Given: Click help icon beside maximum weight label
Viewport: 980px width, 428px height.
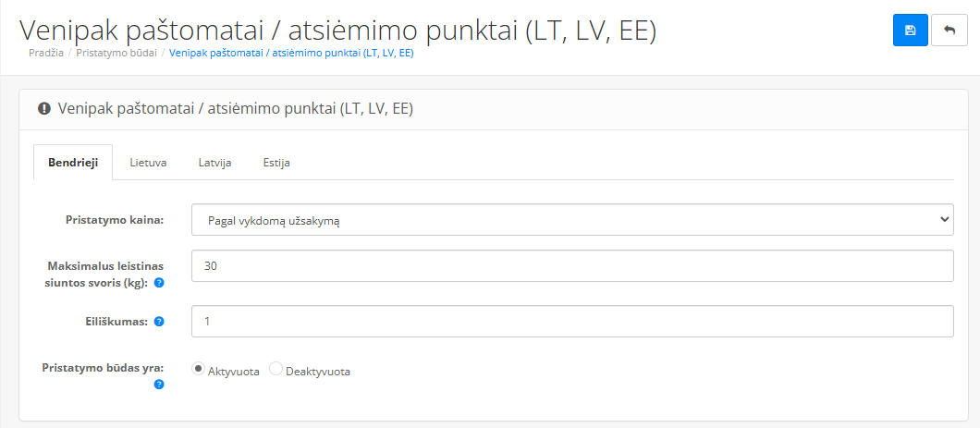Looking at the screenshot, I should pos(159,283).
